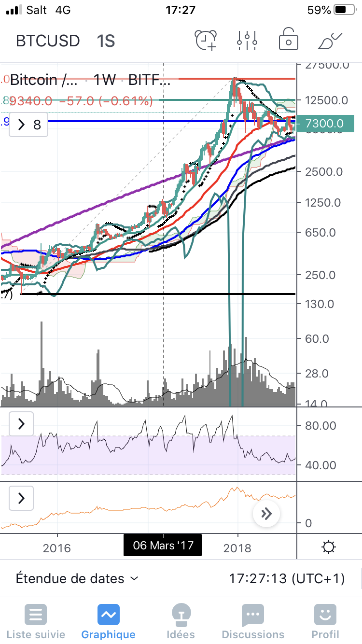Select the drawing brush tool icon
The width and height of the screenshot is (362, 644).
tap(330, 41)
